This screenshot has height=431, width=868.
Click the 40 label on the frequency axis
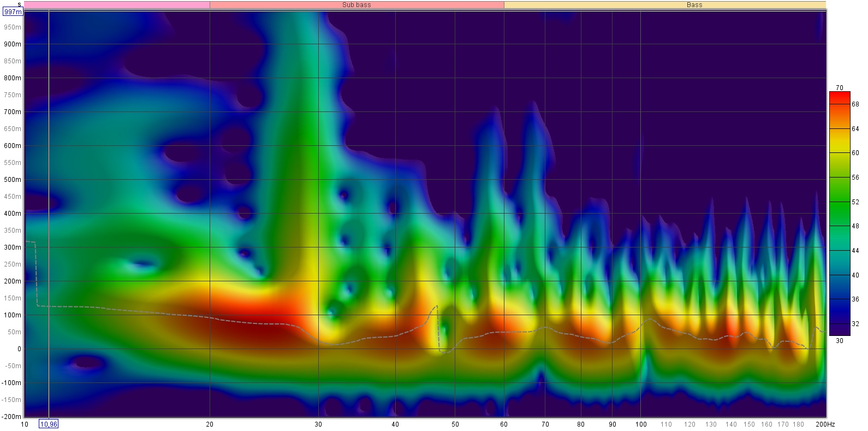(x=395, y=424)
